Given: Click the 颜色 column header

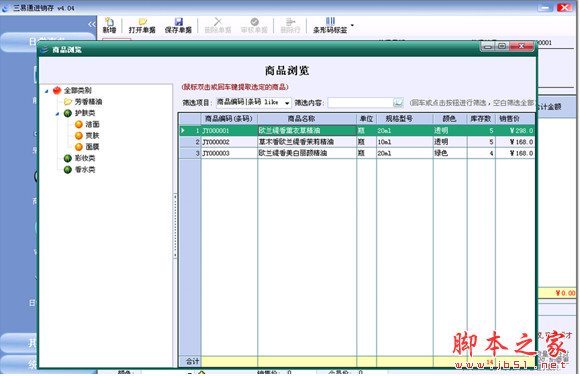Looking at the screenshot, I should click(x=450, y=119).
